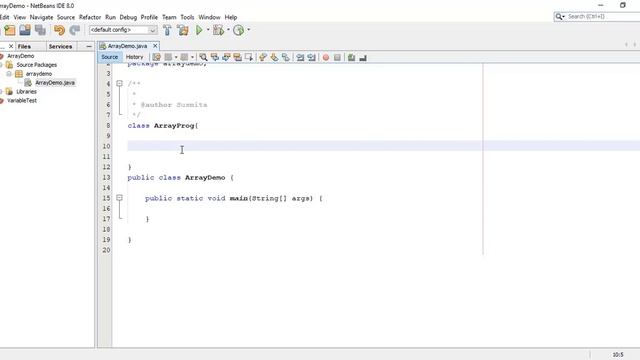Viewport: 640px width, 360px height.
Task: Click the Open Project toolbar icon
Action: (25, 30)
